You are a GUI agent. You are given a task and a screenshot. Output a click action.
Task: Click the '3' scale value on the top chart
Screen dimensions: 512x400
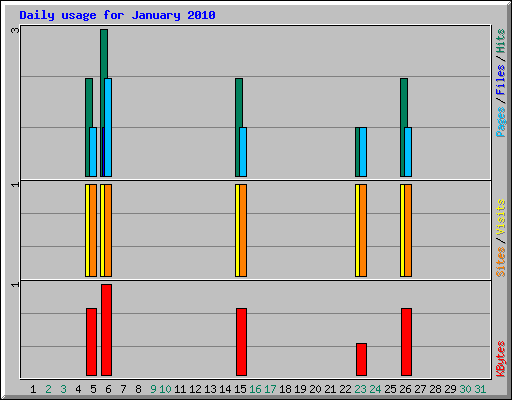coord(15,30)
